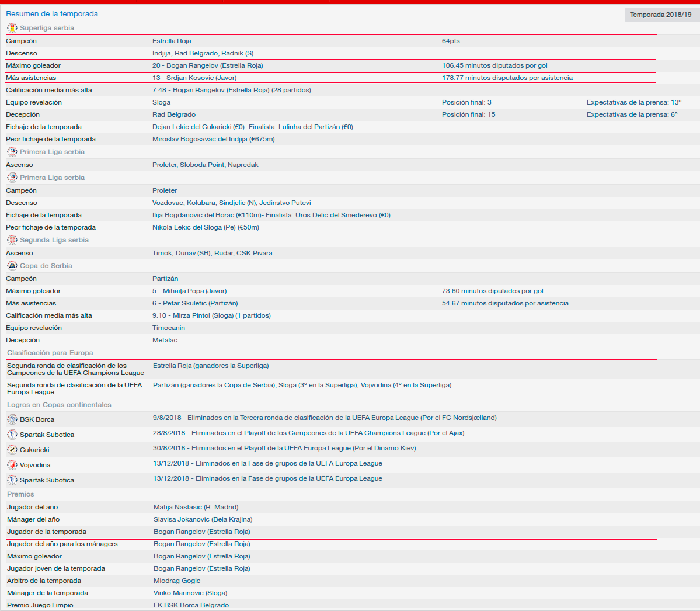This screenshot has width=700, height=611.
Task: Click the Resumen de la temporada heading
Action: click(x=52, y=14)
